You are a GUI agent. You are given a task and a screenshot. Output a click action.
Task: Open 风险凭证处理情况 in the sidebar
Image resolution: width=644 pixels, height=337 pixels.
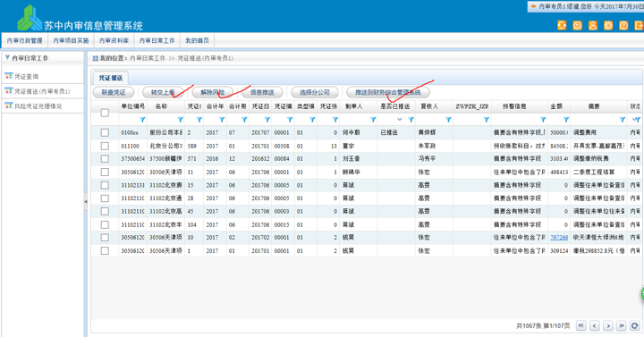(38, 105)
